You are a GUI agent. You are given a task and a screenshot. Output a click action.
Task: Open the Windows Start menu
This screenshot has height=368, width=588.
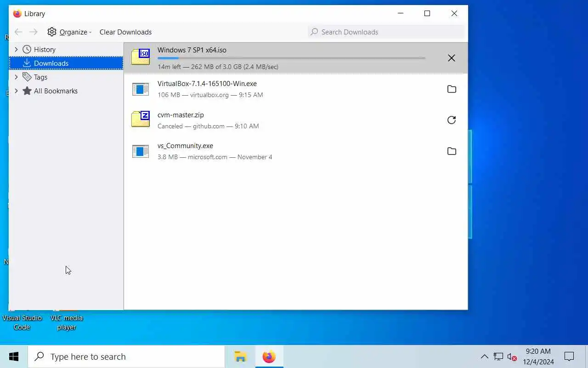tap(14, 356)
